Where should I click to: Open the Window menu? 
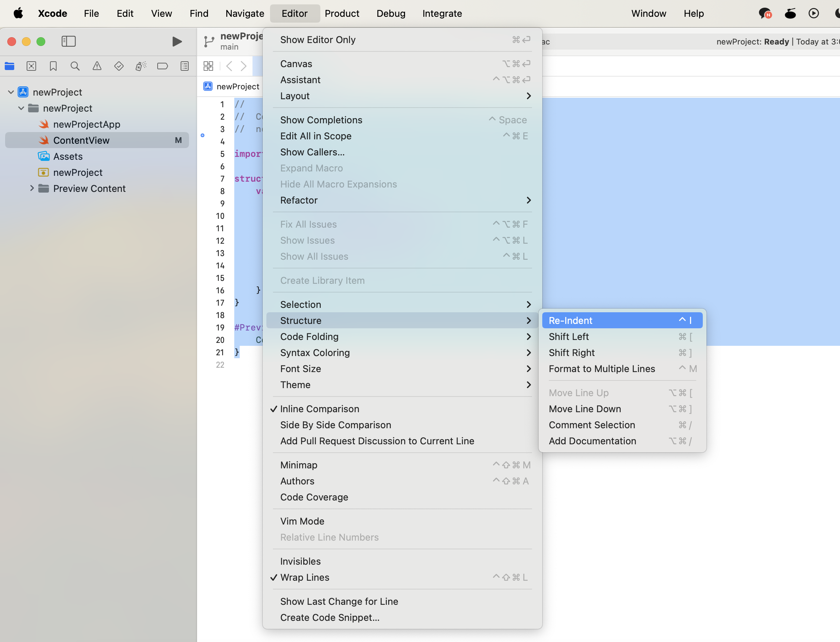(648, 13)
